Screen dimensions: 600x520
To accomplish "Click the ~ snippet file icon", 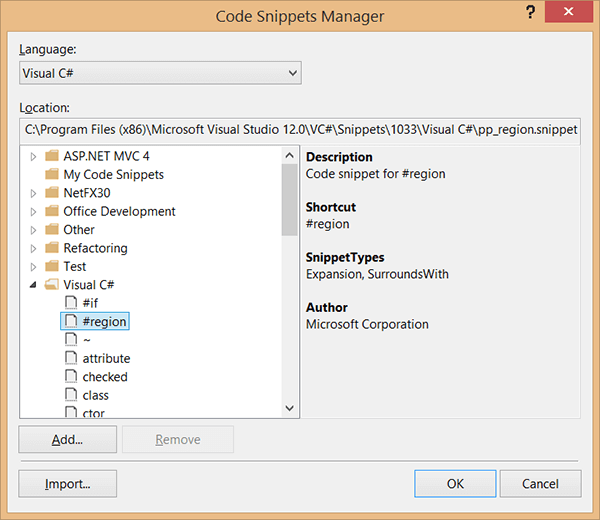I will pos(71,339).
